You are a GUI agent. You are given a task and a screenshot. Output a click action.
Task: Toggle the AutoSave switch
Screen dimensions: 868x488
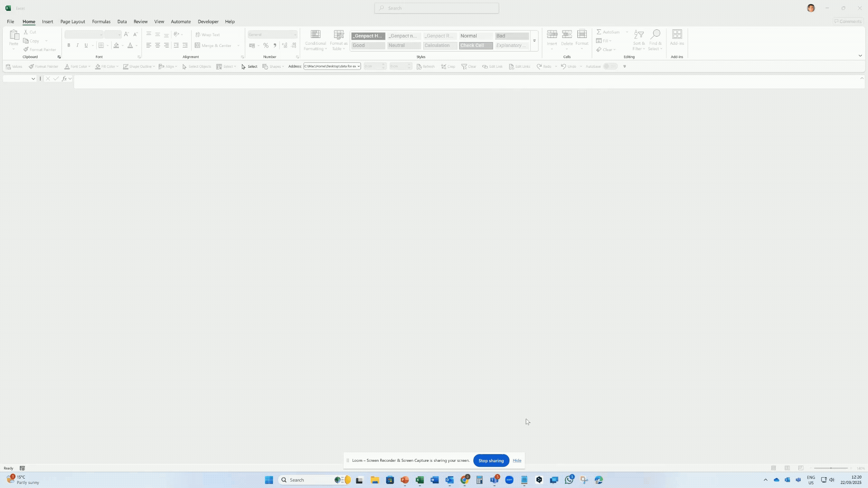point(610,66)
